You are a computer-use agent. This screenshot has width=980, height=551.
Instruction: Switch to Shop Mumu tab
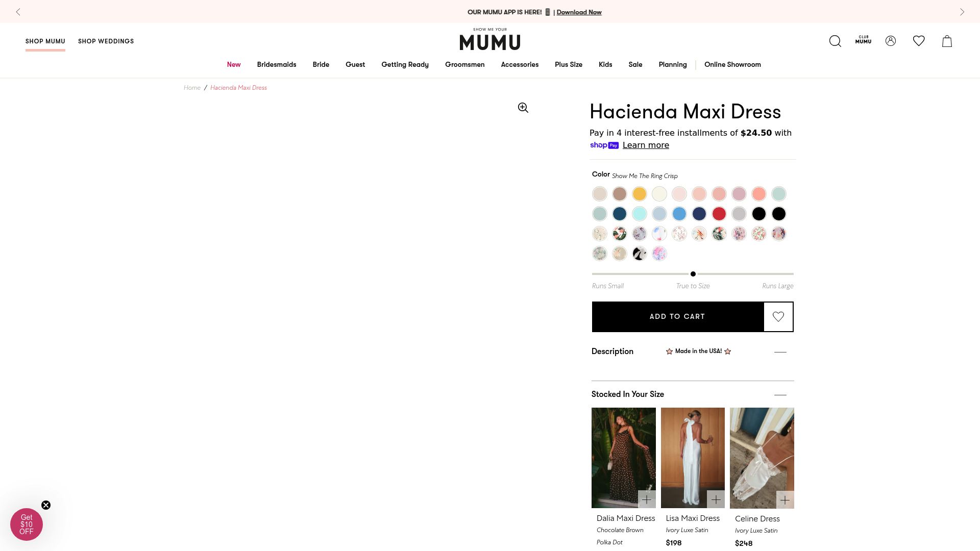coord(45,41)
